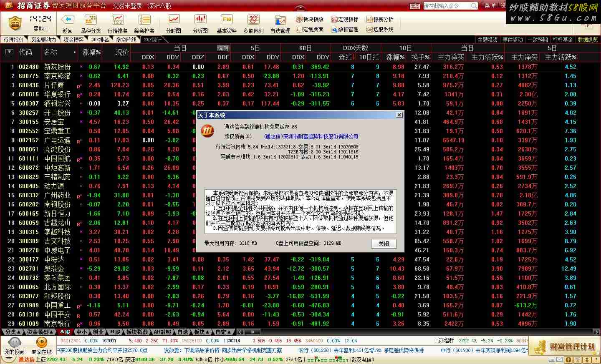The image size is (601, 364).
Task: Open 主题投资 link
Action: point(487,40)
